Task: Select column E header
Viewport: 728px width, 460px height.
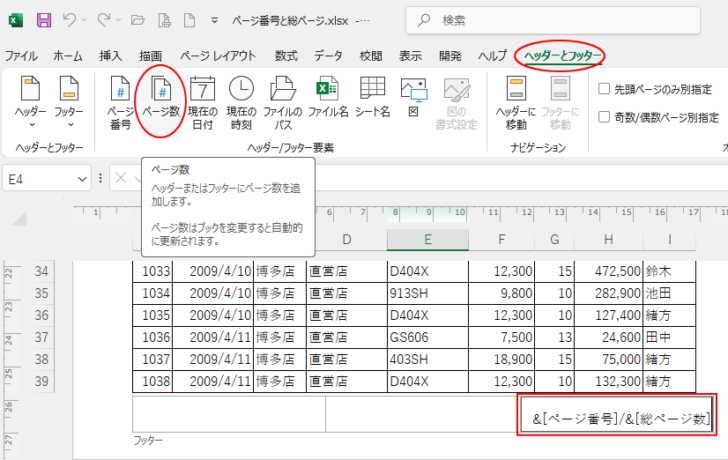Action: (x=428, y=240)
